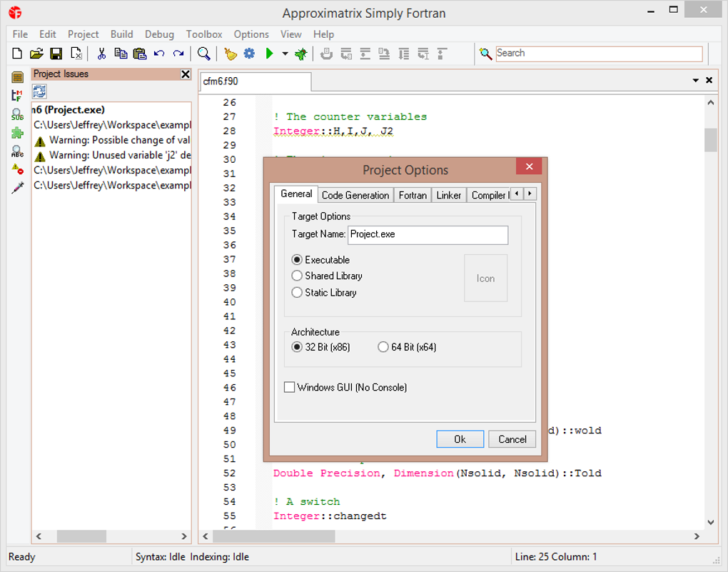Viewport: 728px width, 572px height.
Task: Paste from clipboard with the toolbar icon
Action: point(140,54)
